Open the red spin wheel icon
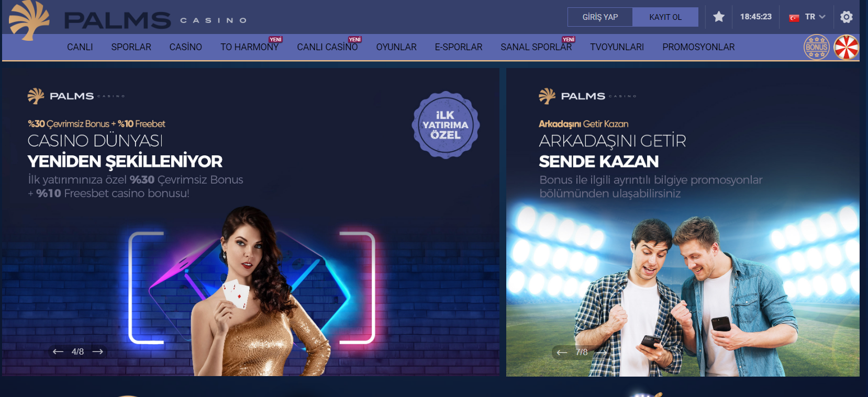 click(x=847, y=47)
